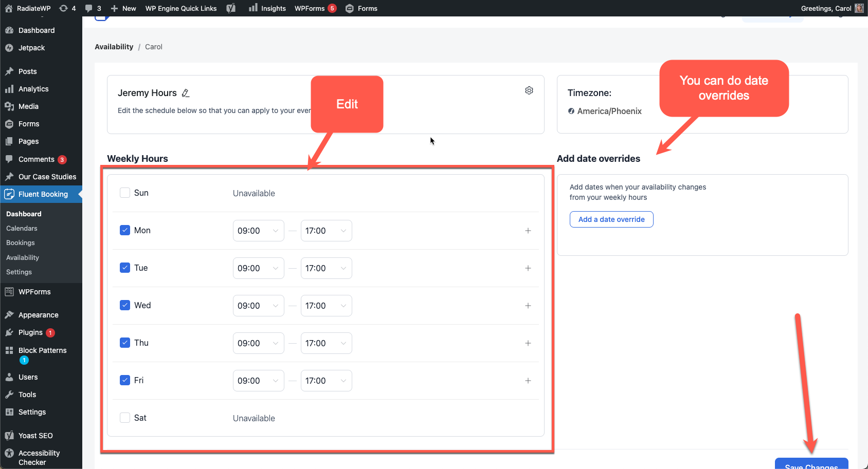Open Thu end time 17:00 dropdown
This screenshot has width=868, height=469.
point(327,343)
